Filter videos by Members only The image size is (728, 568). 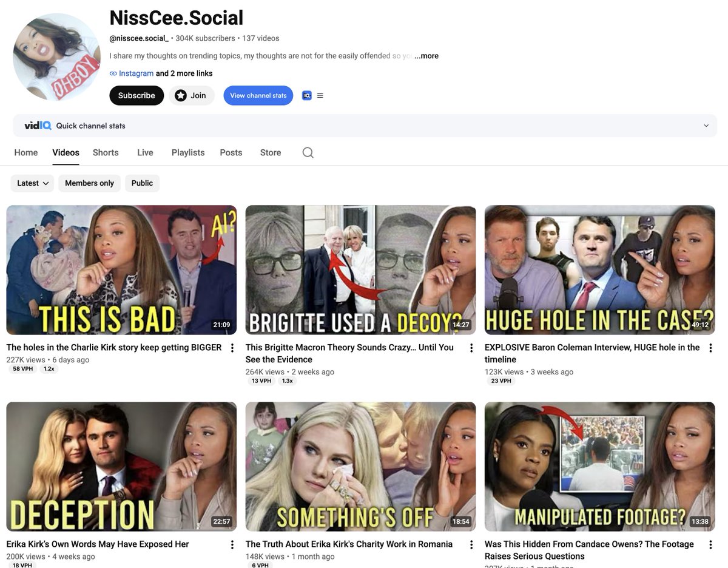(89, 183)
